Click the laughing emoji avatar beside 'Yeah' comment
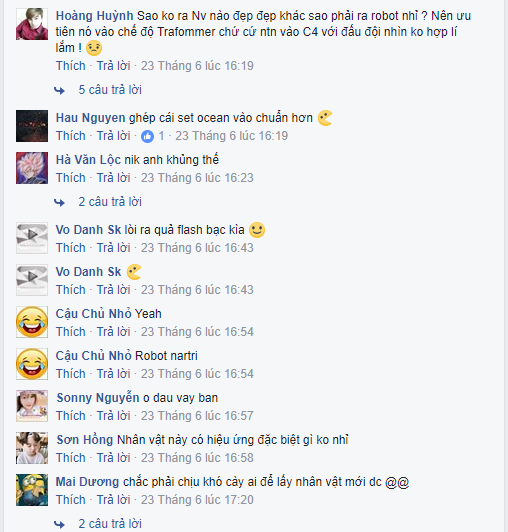This screenshot has height=532, width=508. [x=32, y=322]
